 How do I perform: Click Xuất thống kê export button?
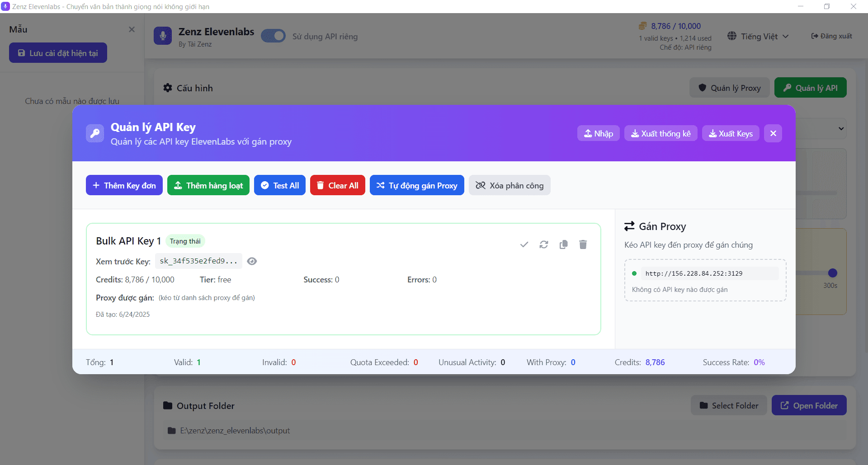(x=660, y=133)
